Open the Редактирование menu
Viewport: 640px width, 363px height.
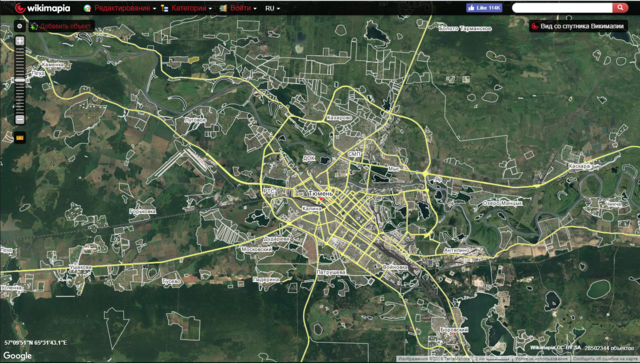pyautogui.click(x=122, y=8)
